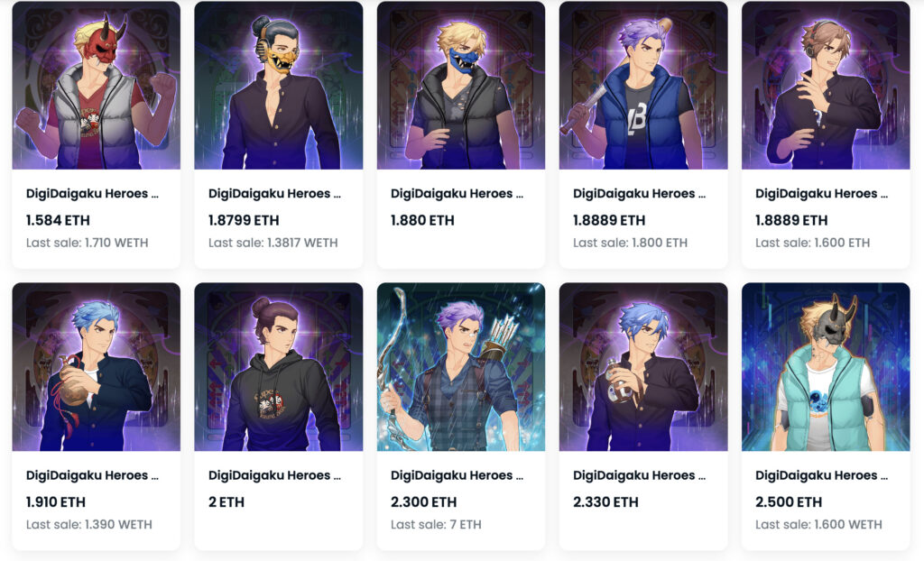The image size is (924, 561).
Task: Select the blue mask blond hero image
Action: pos(461,86)
